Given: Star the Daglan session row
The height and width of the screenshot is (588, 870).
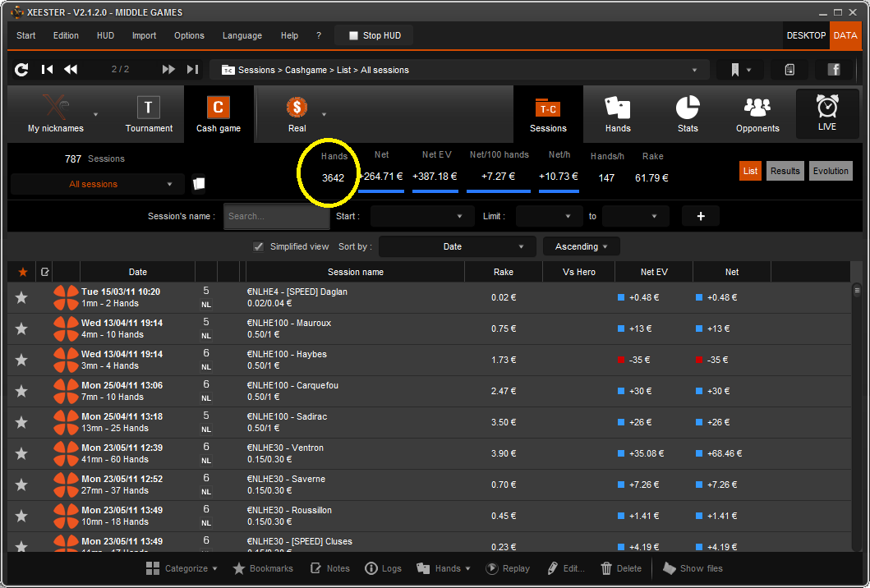Looking at the screenshot, I should tap(21, 298).
